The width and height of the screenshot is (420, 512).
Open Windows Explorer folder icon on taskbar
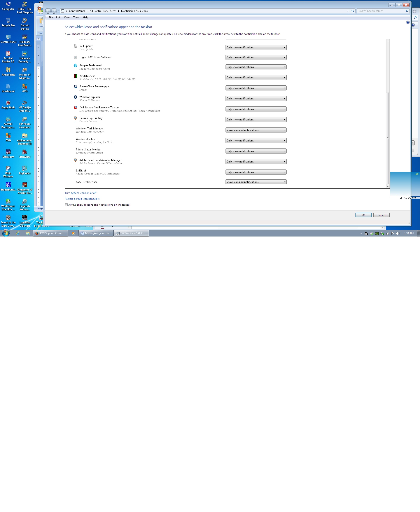28,233
